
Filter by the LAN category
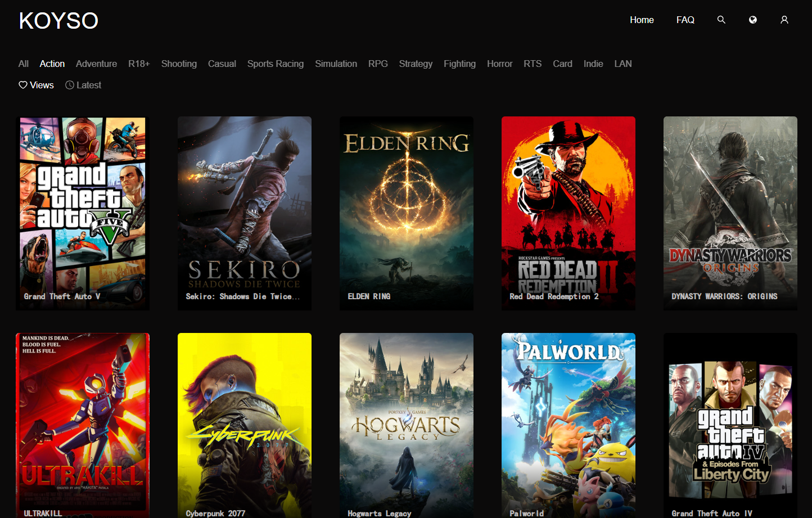coord(622,64)
